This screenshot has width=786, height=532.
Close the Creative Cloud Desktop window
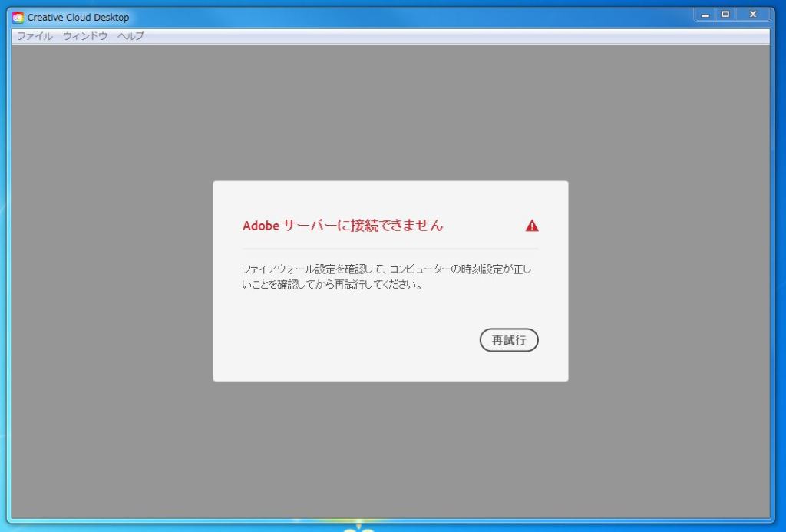point(752,15)
